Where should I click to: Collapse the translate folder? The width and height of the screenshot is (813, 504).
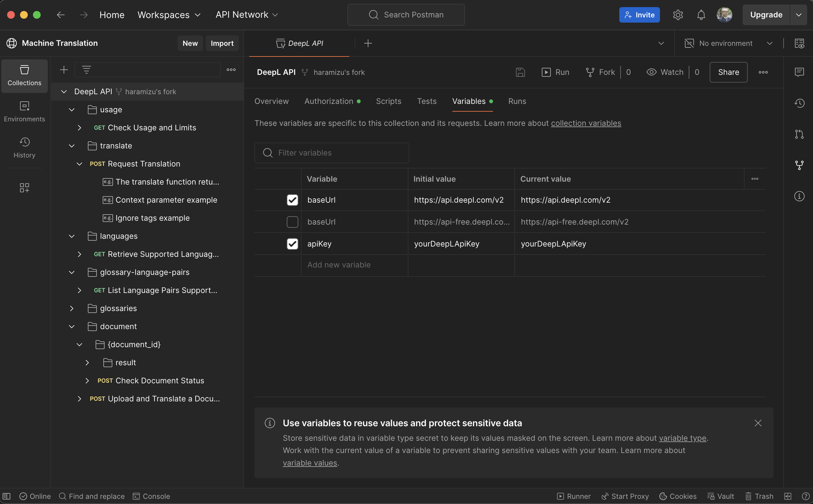[71, 146]
